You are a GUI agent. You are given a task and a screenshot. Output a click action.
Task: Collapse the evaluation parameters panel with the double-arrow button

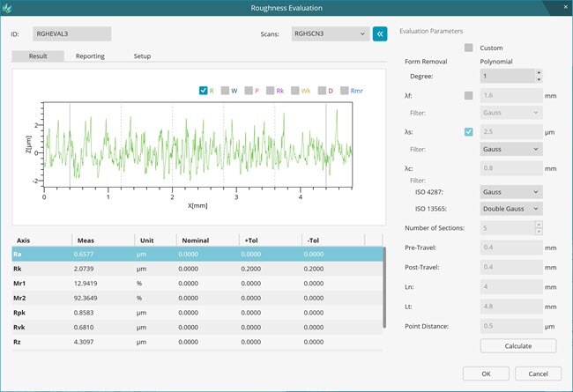[381, 33]
